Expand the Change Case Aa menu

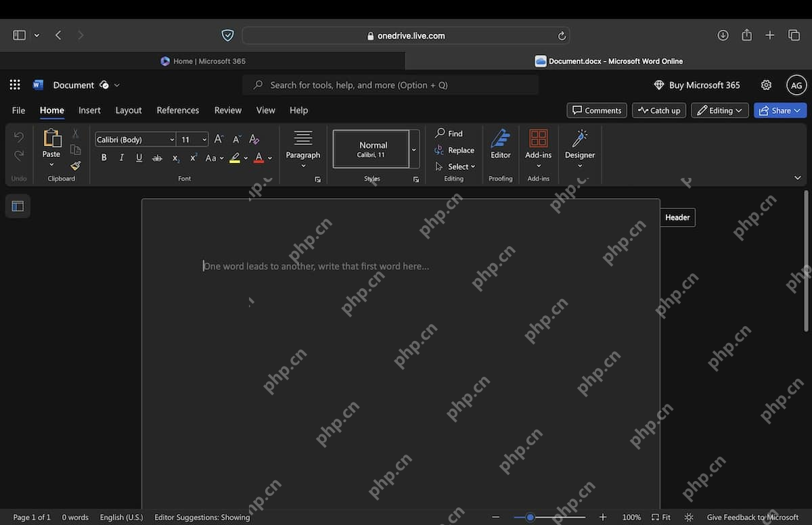(215, 158)
